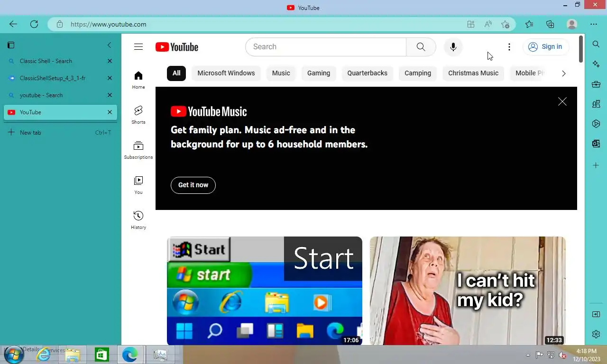The image size is (607, 364).
Task: Open Shorts in the YouTube sidebar
Action: pyautogui.click(x=138, y=115)
